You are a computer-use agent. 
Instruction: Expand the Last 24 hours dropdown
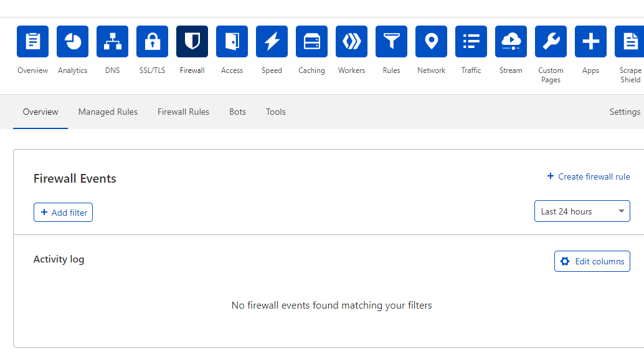[x=582, y=211]
